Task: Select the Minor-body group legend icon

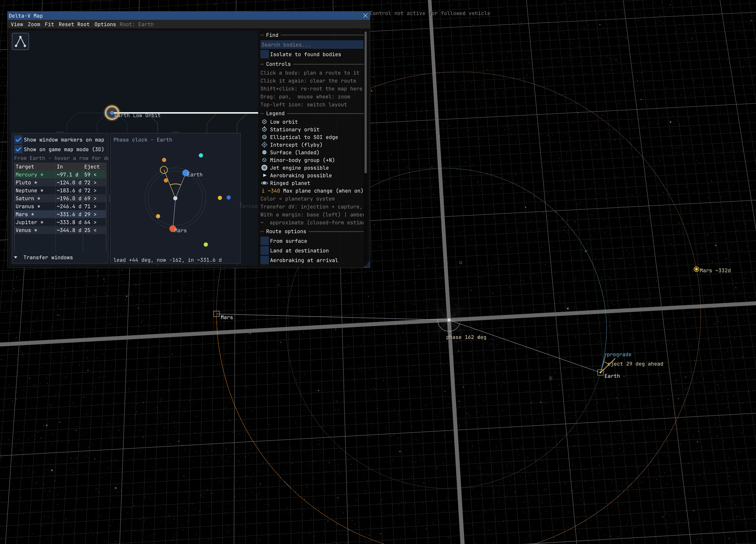Action: 264,160
